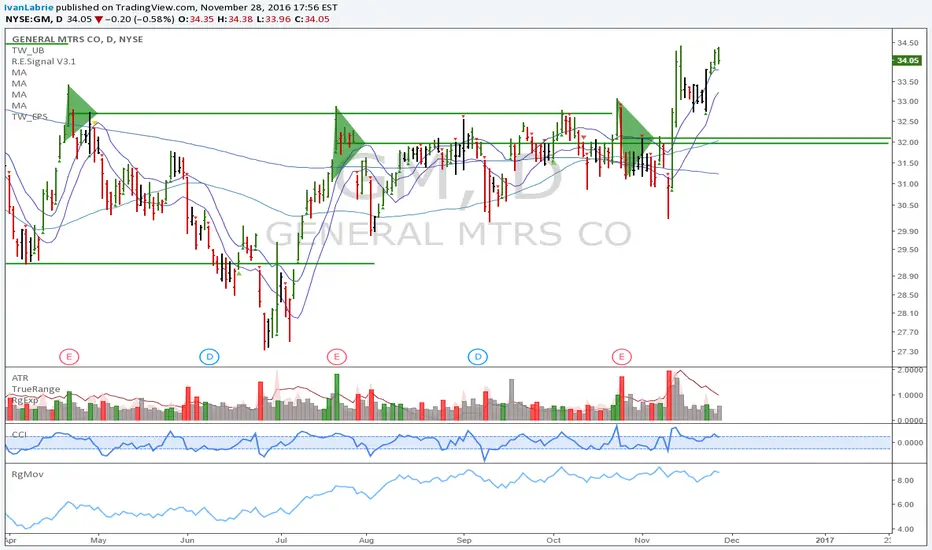Click the Jun label on time axis
Screen dimensions: 932x550
[x=187, y=540]
